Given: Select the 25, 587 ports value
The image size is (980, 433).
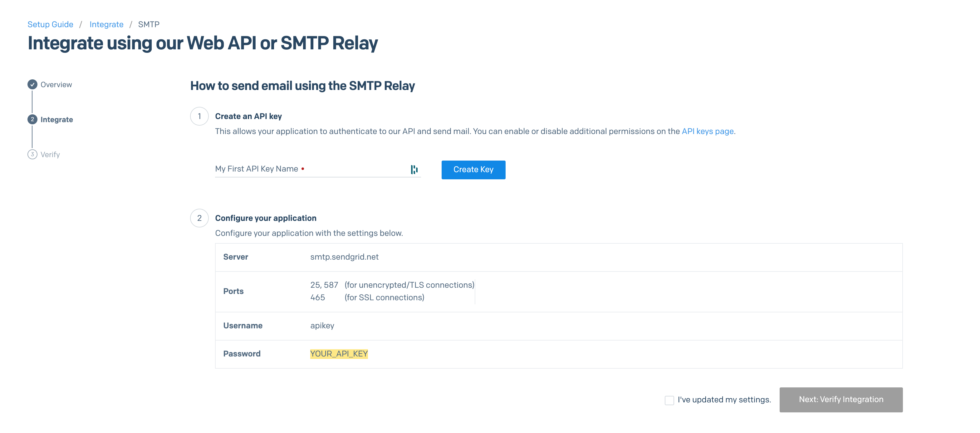Looking at the screenshot, I should [324, 285].
